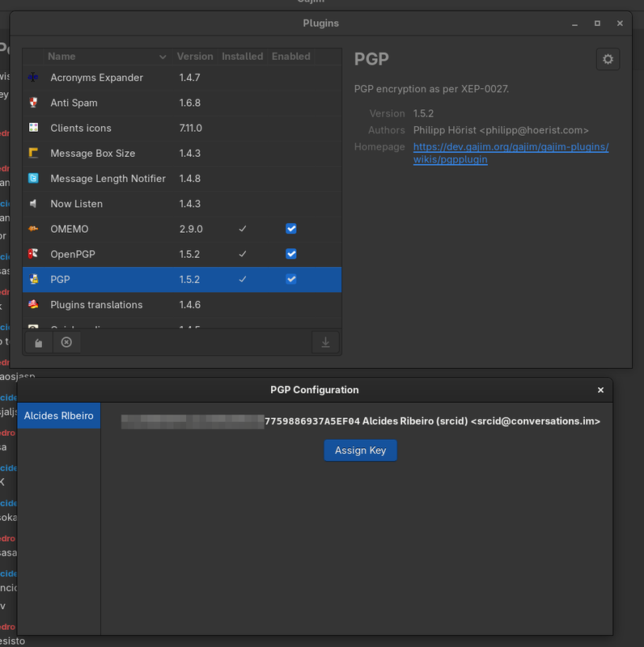The height and width of the screenshot is (647, 644).
Task: Click OMEMO version 2.9.0 cell
Action: pos(191,229)
